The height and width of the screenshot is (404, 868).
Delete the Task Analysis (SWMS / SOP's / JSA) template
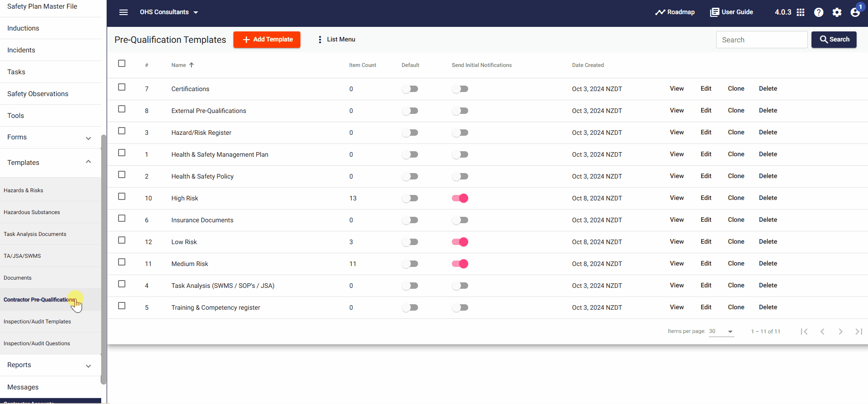768,286
